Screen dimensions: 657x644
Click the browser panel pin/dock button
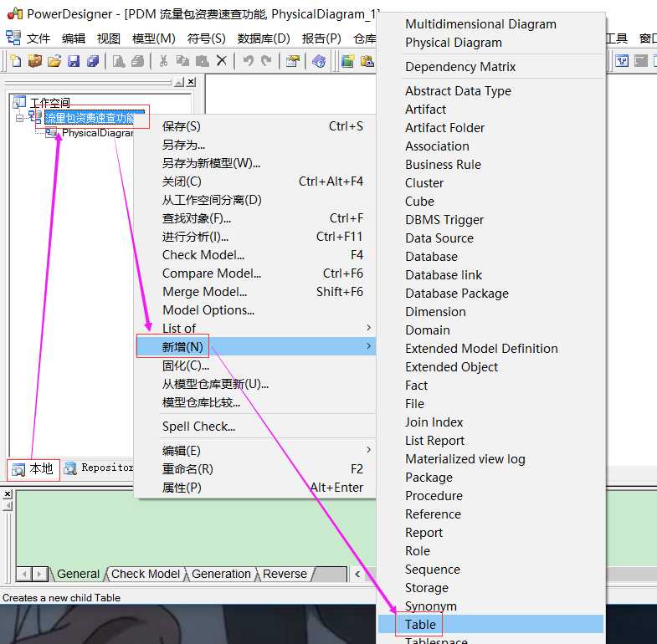pyautogui.click(x=179, y=82)
